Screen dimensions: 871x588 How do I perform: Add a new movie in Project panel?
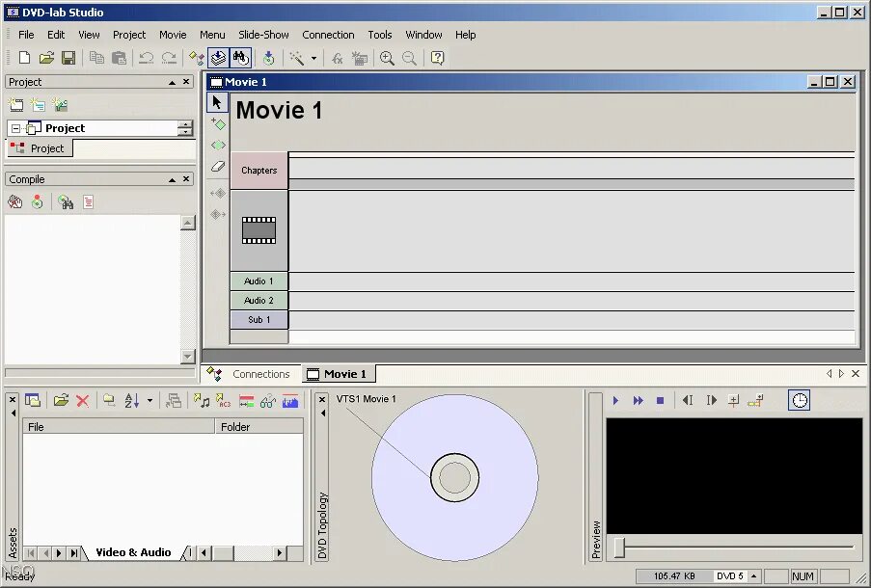coord(16,104)
